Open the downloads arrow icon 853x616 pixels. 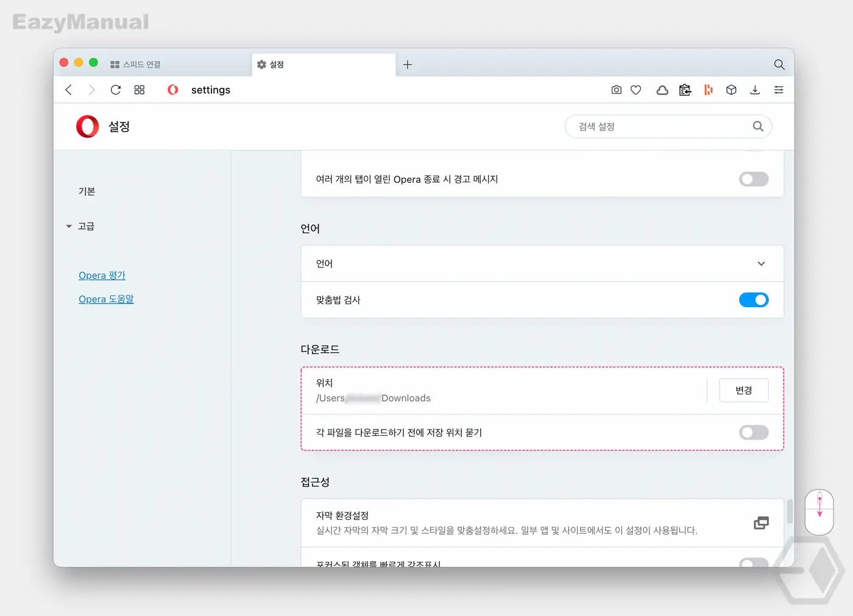(x=755, y=90)
